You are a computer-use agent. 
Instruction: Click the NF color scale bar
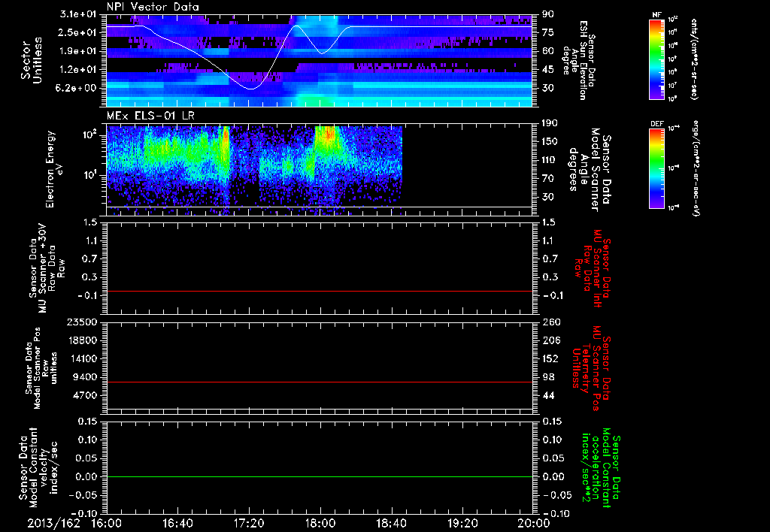pyautogui.click(x=657, y=59)
